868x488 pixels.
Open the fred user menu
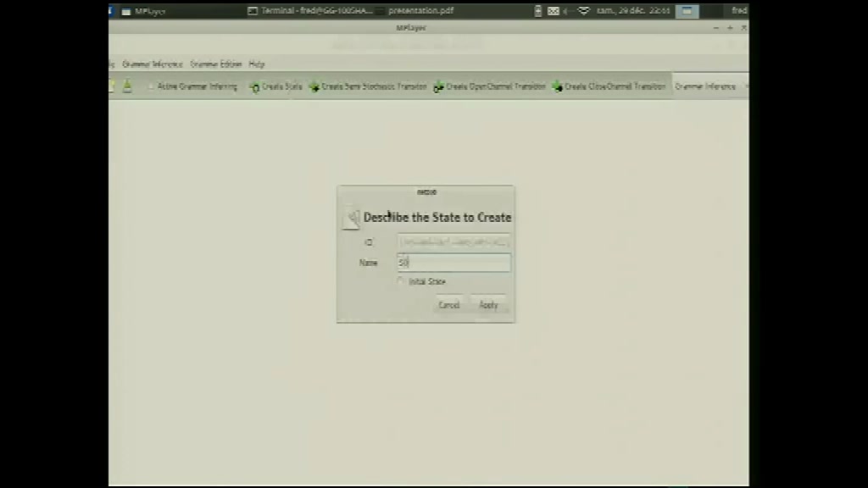pos(739,10)
